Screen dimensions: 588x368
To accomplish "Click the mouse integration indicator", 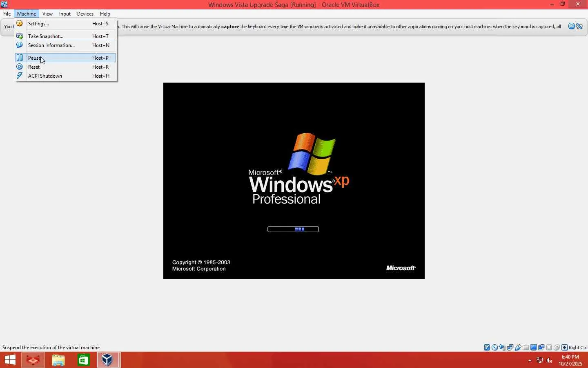I will click(557, 348).
